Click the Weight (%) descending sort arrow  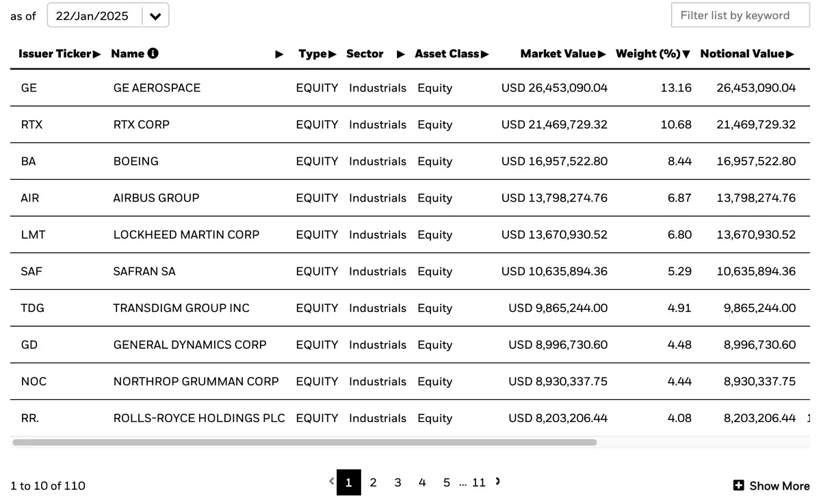686,54
